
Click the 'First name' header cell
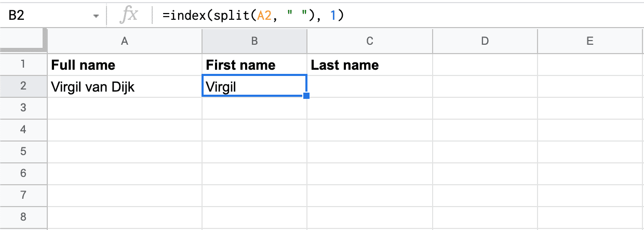[x=254, y=65]
